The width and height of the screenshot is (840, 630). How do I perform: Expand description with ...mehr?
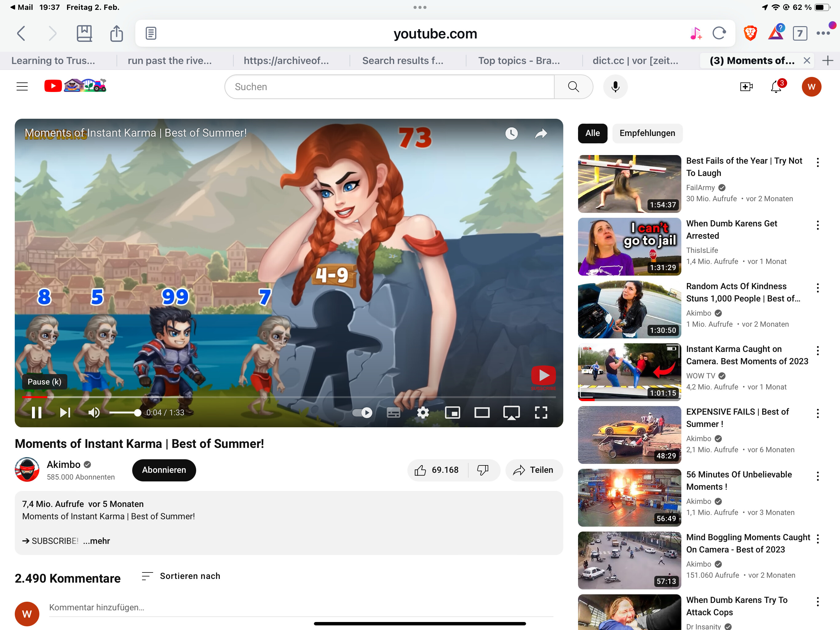97,541
